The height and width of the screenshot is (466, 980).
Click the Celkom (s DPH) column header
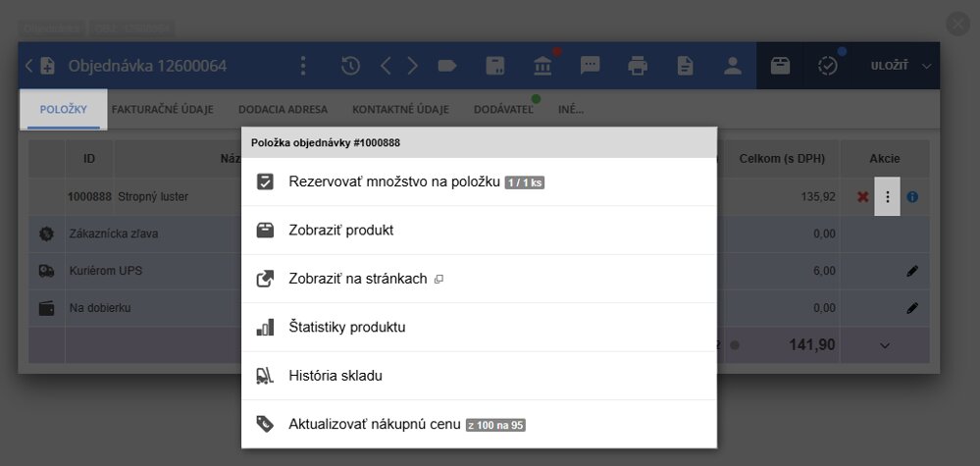click(782, 159)
